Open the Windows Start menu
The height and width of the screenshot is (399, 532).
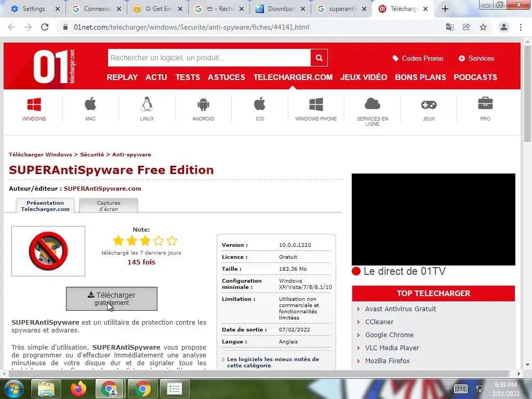13,389
